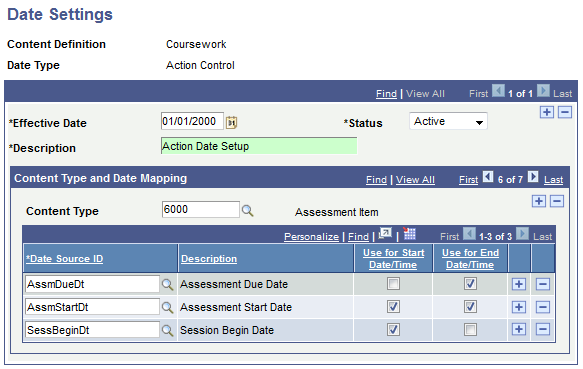This screenshot has width=583, height=369.
Task: Click the Session Begin Date description
Action: click(227, 330)
